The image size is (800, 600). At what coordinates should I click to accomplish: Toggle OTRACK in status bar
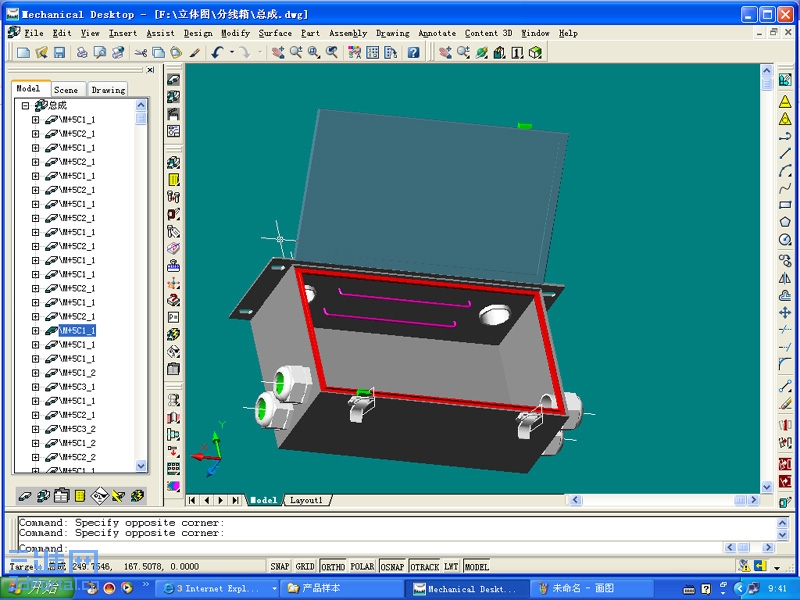(x=424, y=566)
